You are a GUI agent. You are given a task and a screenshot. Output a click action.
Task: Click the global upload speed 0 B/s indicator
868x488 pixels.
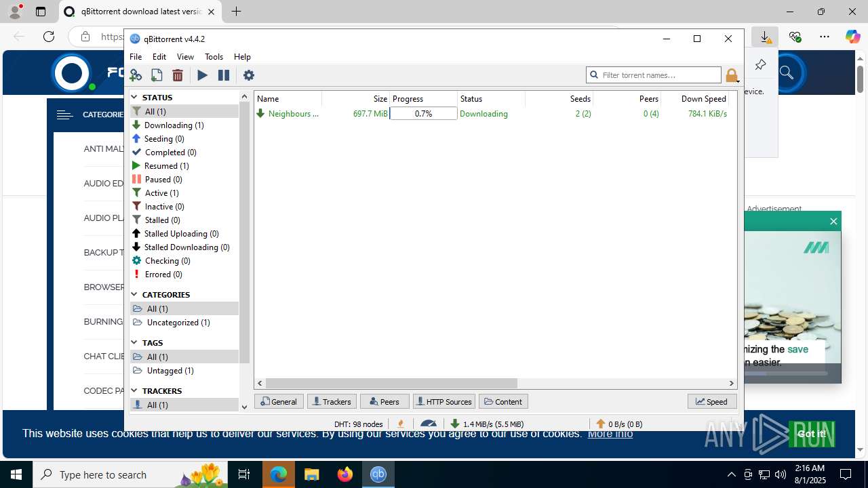(619, 424)
